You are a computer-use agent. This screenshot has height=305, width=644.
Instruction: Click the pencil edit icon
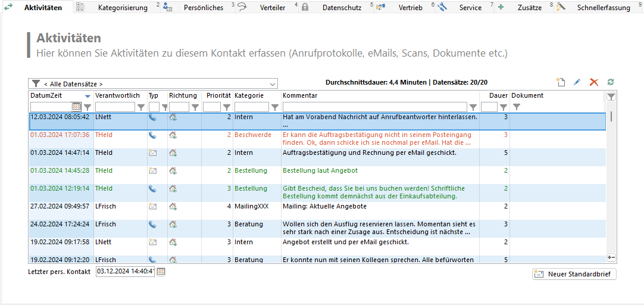[577, 82]
